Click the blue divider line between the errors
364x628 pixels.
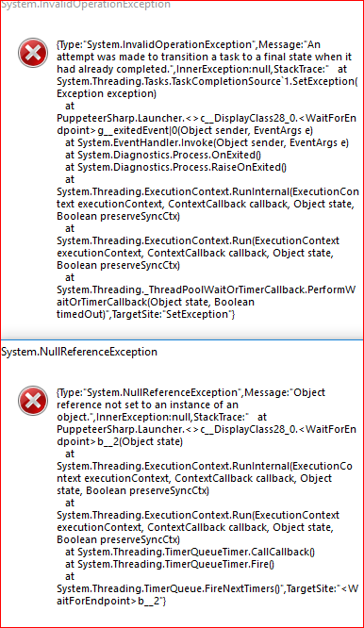point(182,339)
